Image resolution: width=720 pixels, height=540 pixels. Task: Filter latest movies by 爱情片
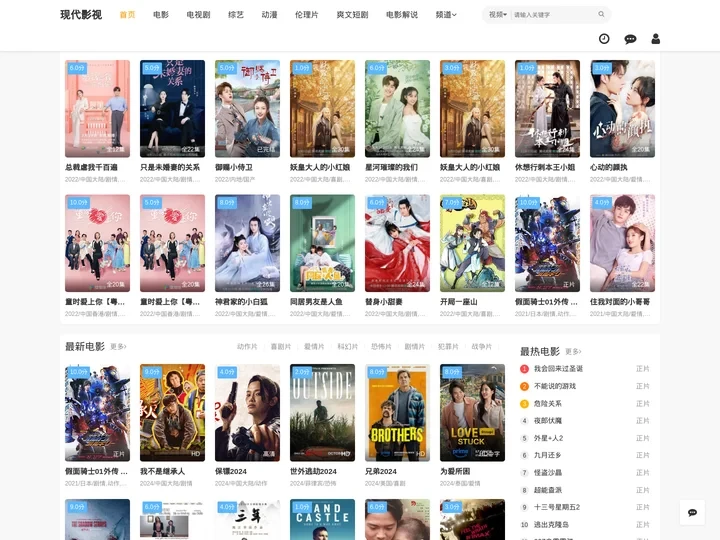(x=314, y=347)
